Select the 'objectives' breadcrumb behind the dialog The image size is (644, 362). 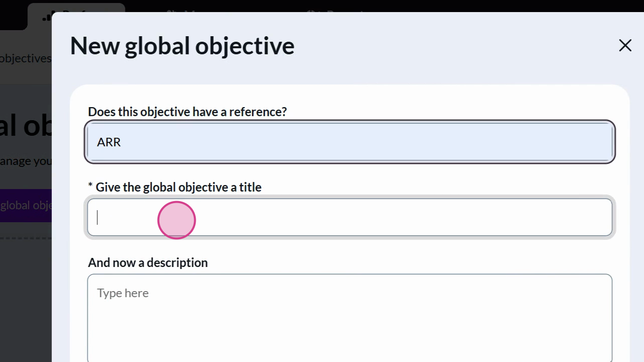(x=25, y=58)
